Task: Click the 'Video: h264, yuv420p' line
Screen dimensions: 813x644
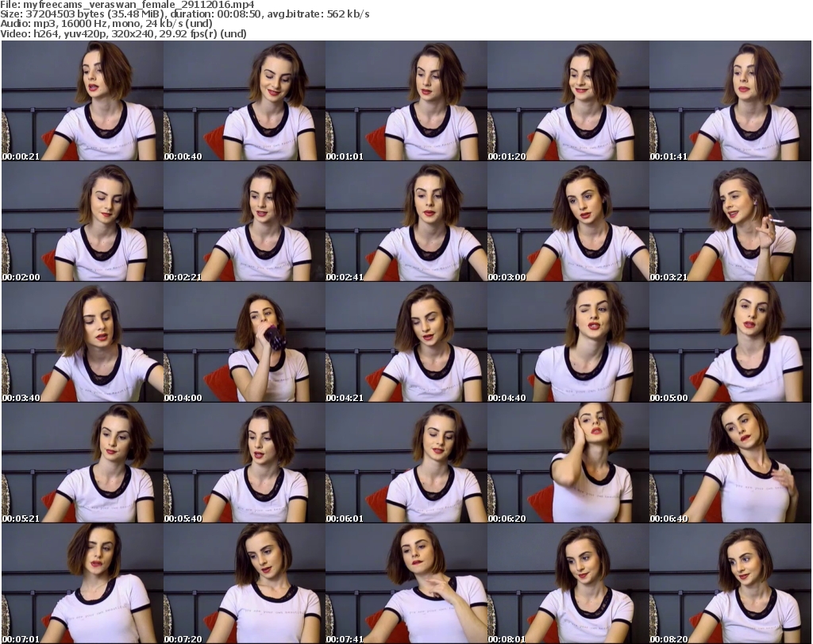Action: (x=123, y=34)
